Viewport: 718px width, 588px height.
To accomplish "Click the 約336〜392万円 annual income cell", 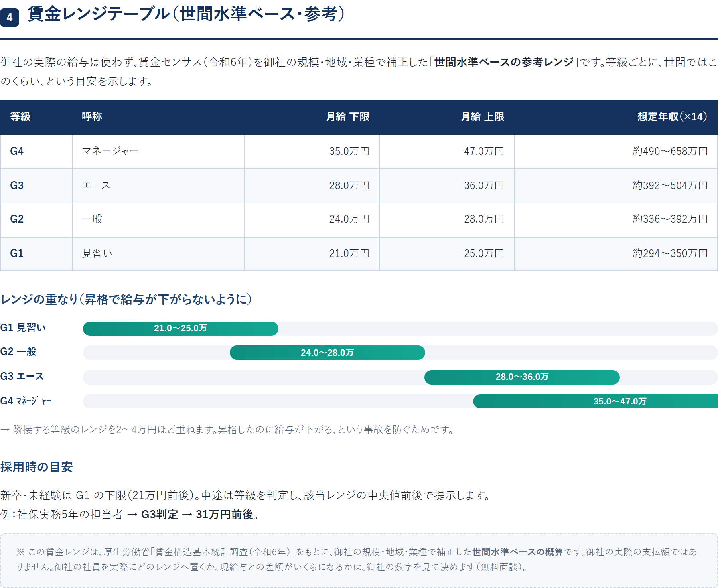I will (616, 220).
